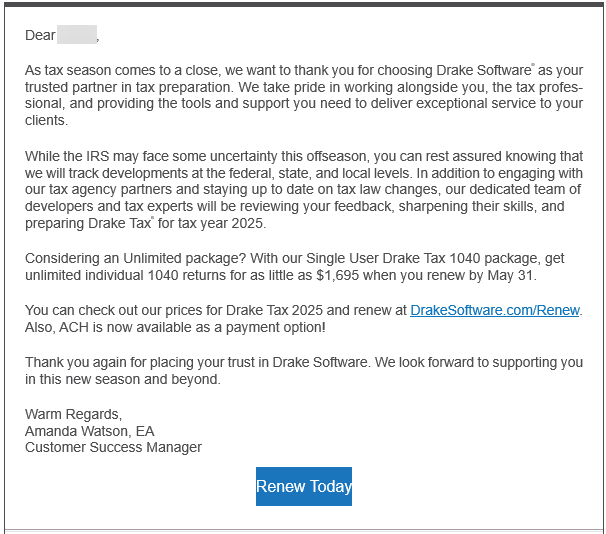The image size is (606, 534).
Task: Click the paragraph beginning While the IRS
Action: (304, 190)
